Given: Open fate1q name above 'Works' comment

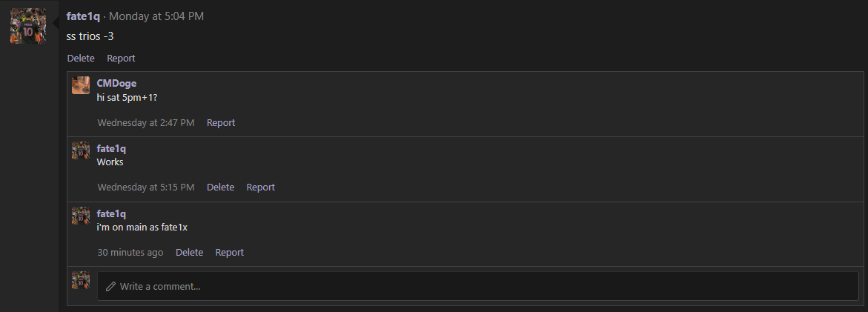Looking at the screenshot, I should tap(111, 148).
